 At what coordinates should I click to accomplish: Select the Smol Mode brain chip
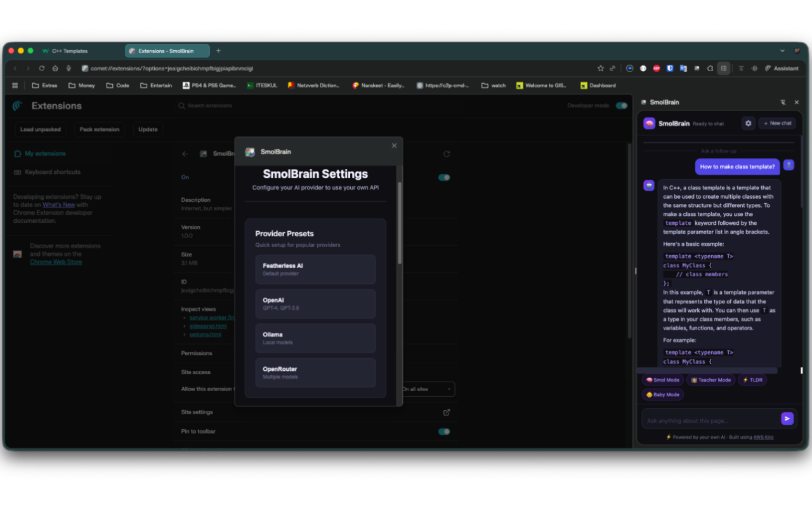click(x=662, y=380)
